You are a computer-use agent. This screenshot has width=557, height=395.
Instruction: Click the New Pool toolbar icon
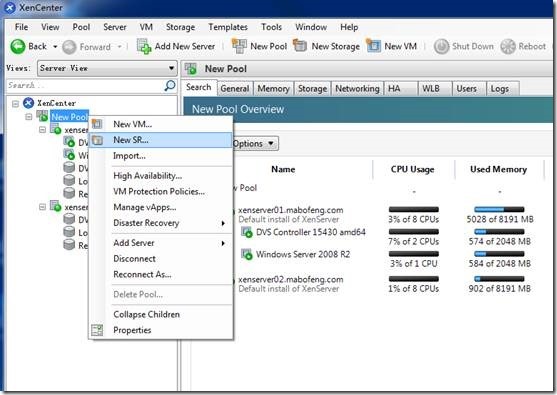coord(239,46)
